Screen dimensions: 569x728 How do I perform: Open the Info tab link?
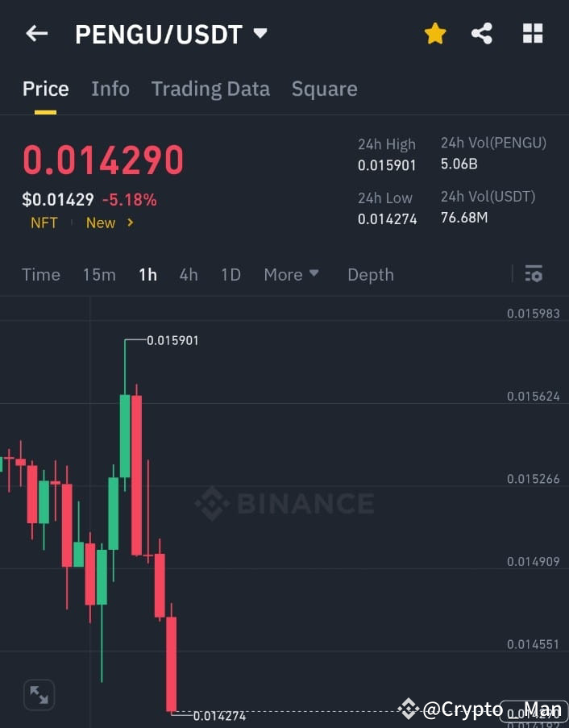coord(110,89)
